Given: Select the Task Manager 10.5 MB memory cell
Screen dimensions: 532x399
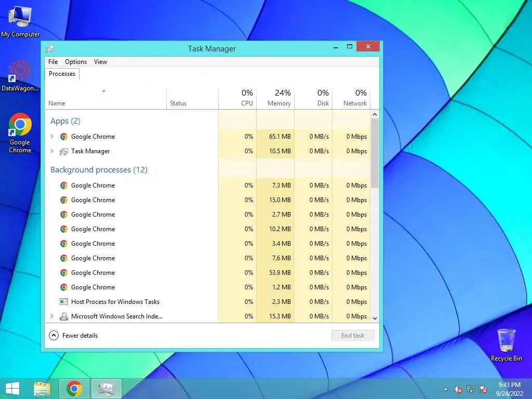Looking at the screenshot, I should [x=275, y=151].
